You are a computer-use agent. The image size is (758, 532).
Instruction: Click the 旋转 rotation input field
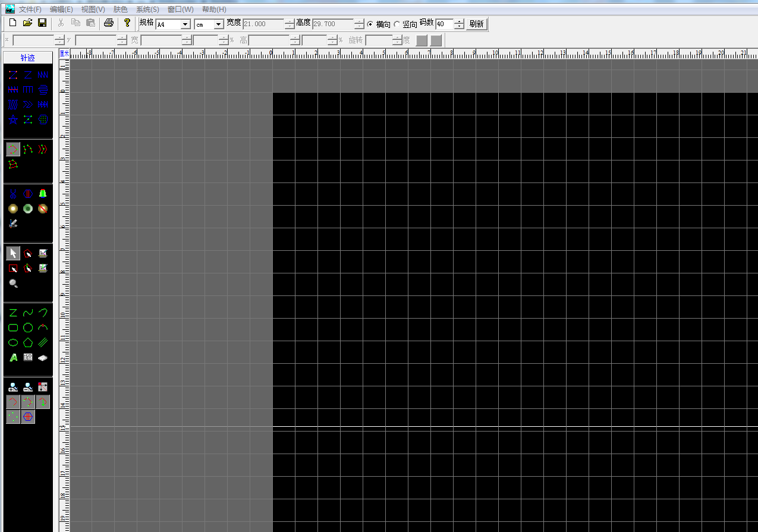[x=379, y=40]
